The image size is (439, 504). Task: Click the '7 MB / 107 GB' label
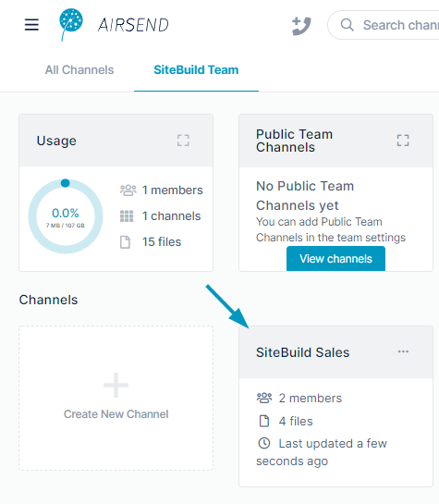click(x=66, y=226)
